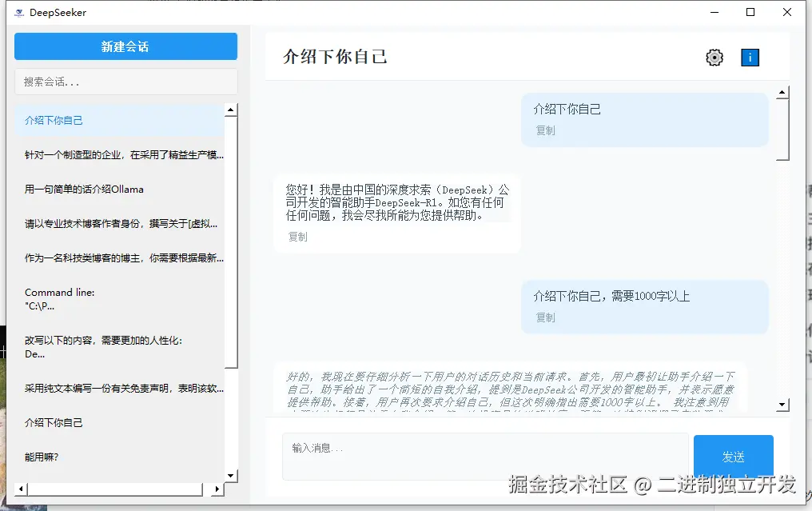812x511 pixels.
Task: Copy the 需要1000字以上 user message
Action: pos(545,317)
